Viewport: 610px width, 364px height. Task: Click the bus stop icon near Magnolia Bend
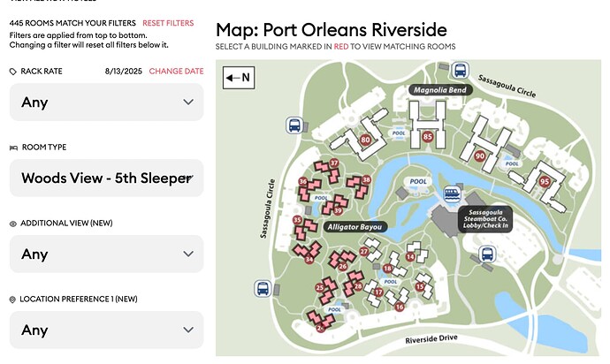point(460,71)
